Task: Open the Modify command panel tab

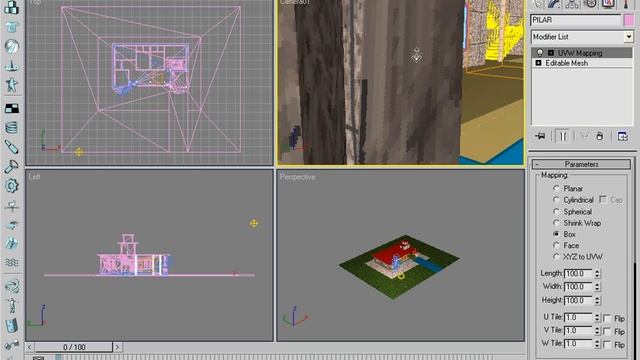Action: (x=554, y=4)
